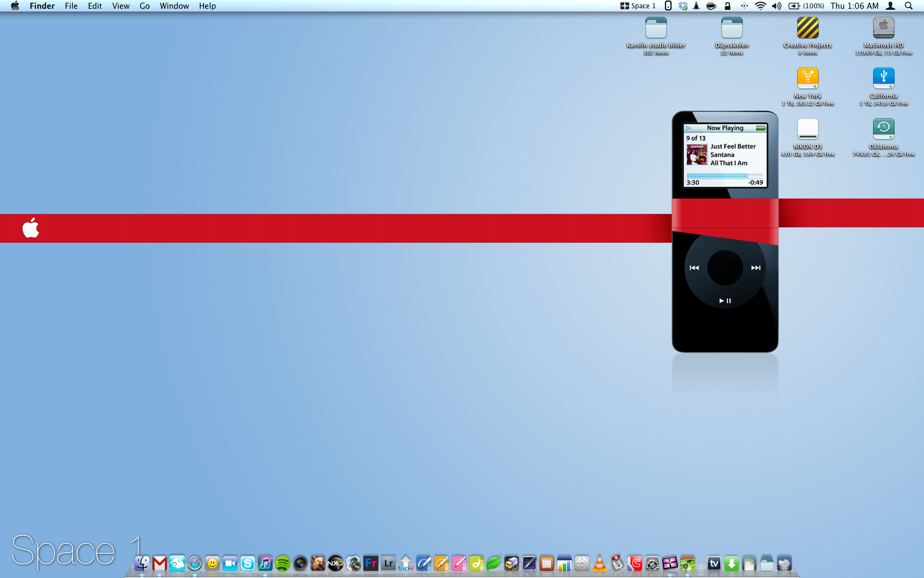Launch the yellow smiley face app

pos(212,563)
